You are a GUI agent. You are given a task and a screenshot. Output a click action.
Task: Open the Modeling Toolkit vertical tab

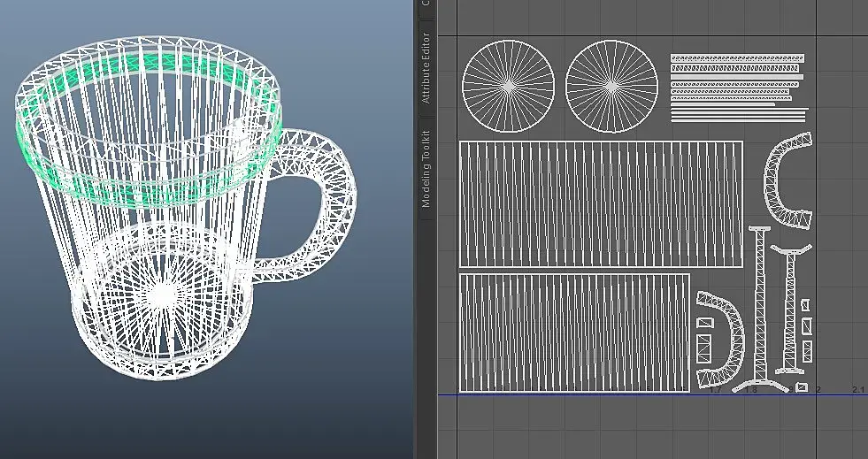[426, 169]
